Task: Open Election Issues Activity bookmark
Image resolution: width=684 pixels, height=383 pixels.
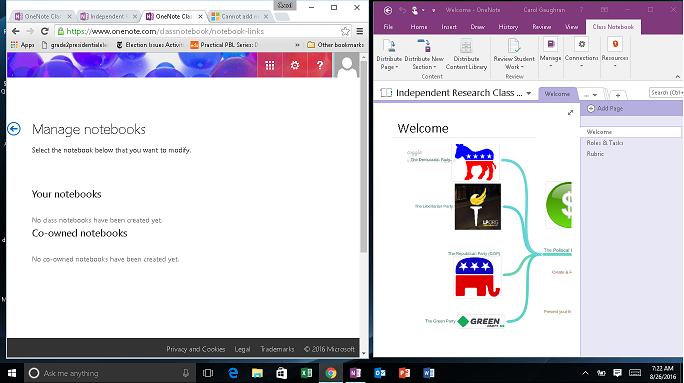Action: pyautogui.click(x=150, y=44)
